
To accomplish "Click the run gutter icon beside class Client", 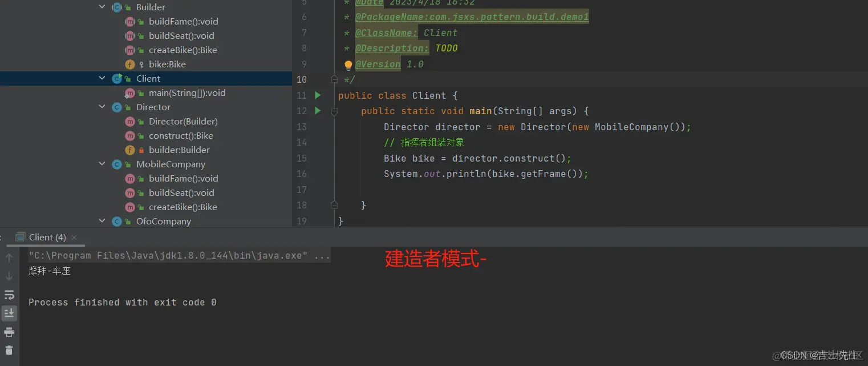I will click(x=318, y=95).
